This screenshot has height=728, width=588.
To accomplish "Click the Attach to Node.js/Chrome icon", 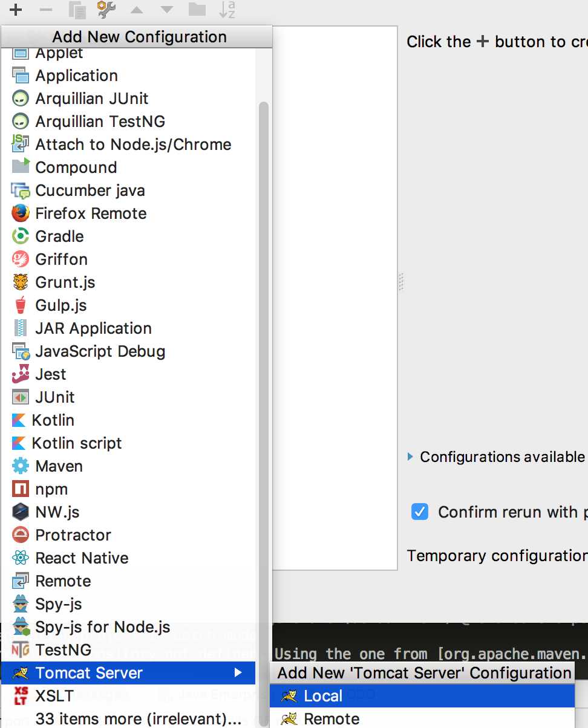I will pos(21,144).
